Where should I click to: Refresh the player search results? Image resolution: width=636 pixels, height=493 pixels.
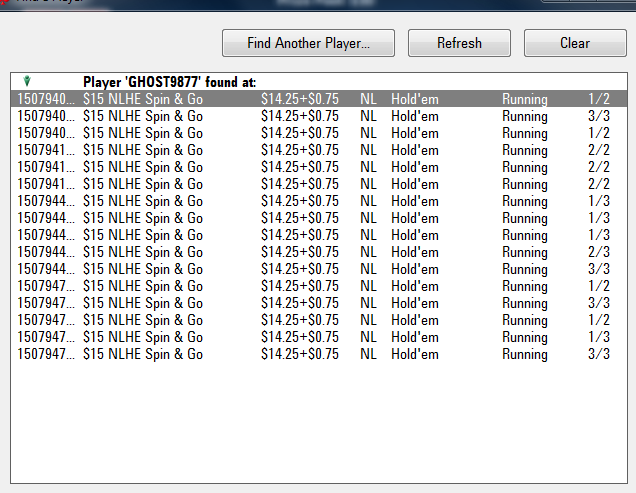pyautogui.click(x=459, y=43)
